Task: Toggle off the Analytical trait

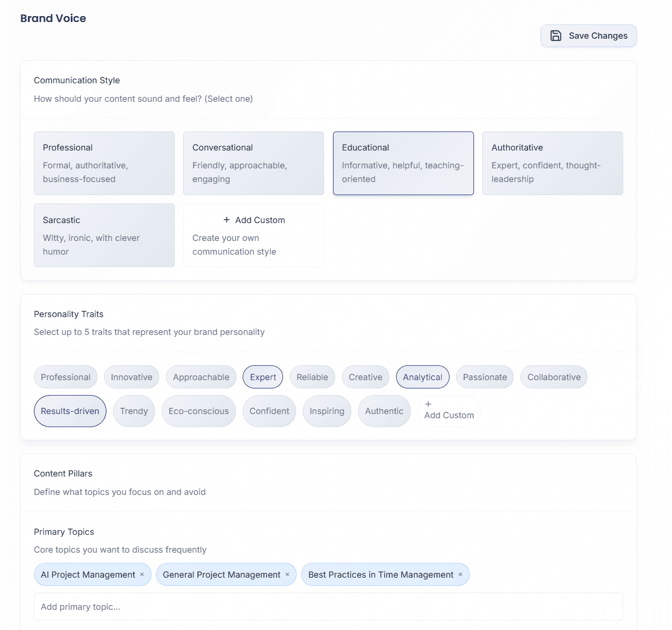Action: pos(422,377)
